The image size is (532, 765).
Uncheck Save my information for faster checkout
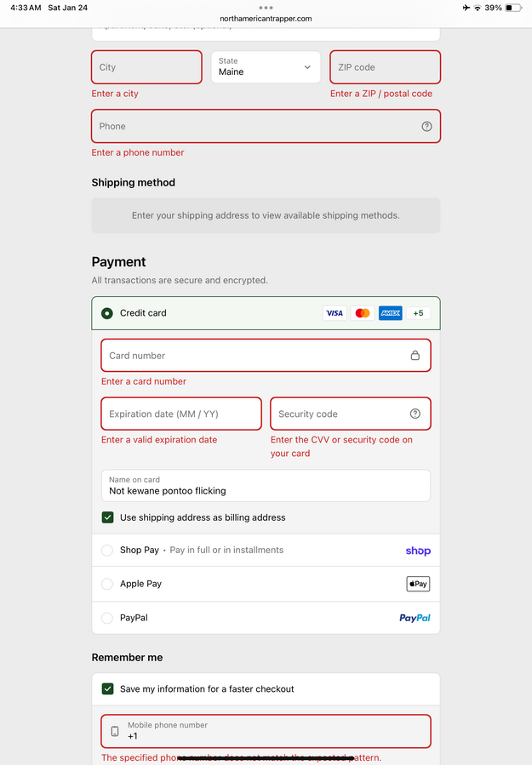click(108, 689)
